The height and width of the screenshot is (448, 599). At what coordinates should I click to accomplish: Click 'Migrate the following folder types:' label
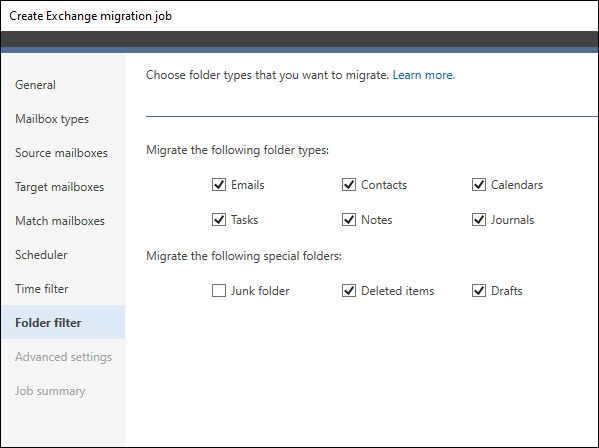237,150
